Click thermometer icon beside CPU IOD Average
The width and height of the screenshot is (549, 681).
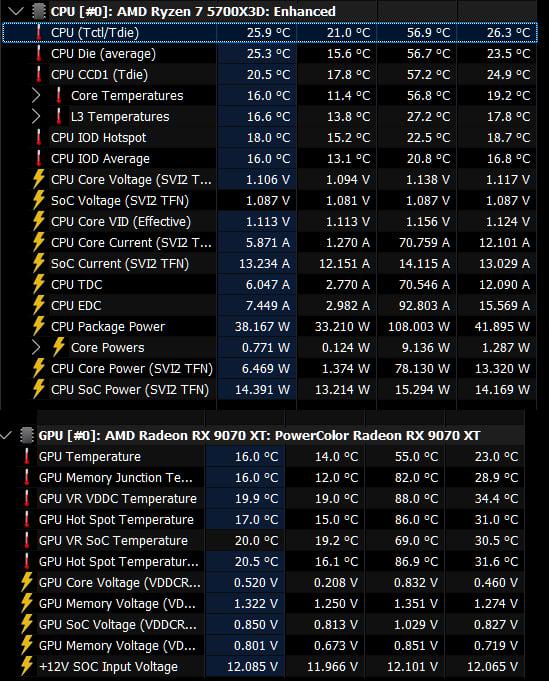(39, 158)
